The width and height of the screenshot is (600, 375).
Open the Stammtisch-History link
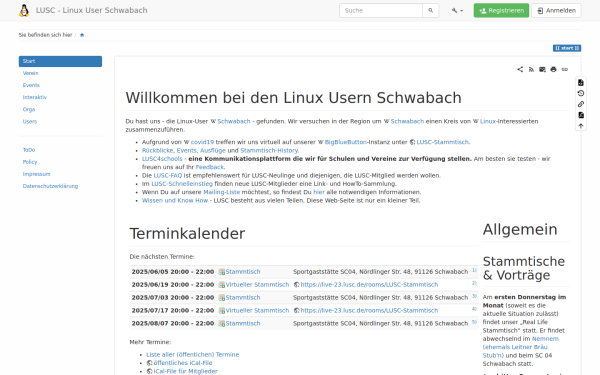[269, 150]
